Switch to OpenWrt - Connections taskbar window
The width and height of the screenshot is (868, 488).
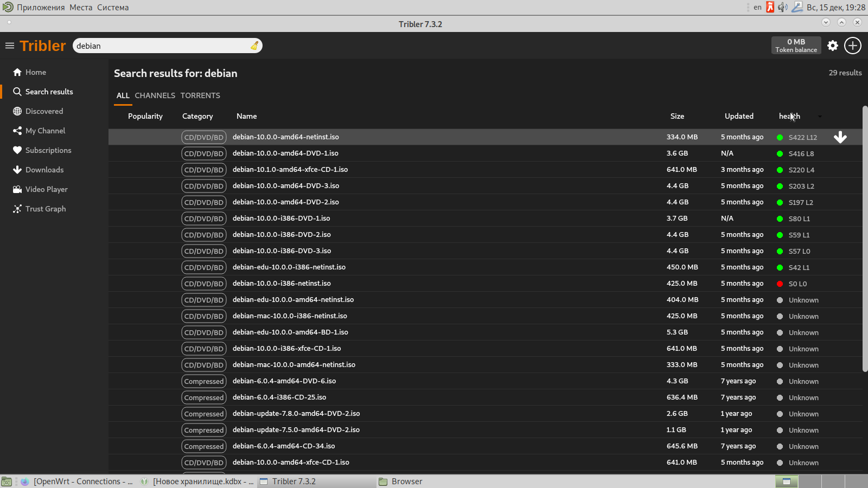(x=76, y=481)
